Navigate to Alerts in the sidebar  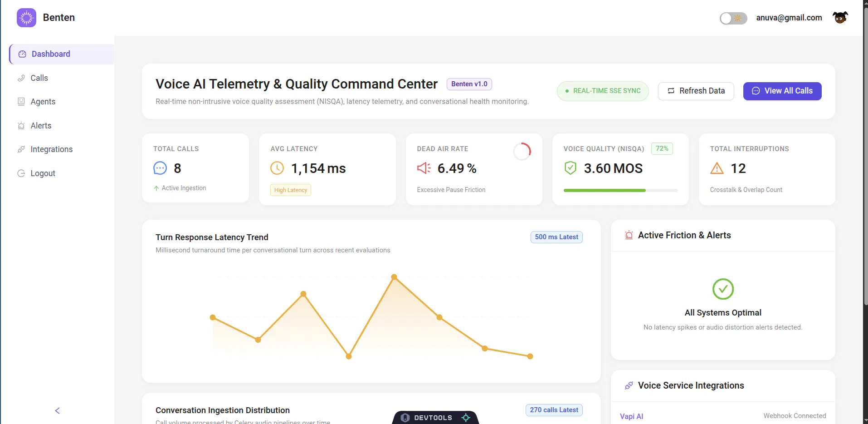[61, 126]
